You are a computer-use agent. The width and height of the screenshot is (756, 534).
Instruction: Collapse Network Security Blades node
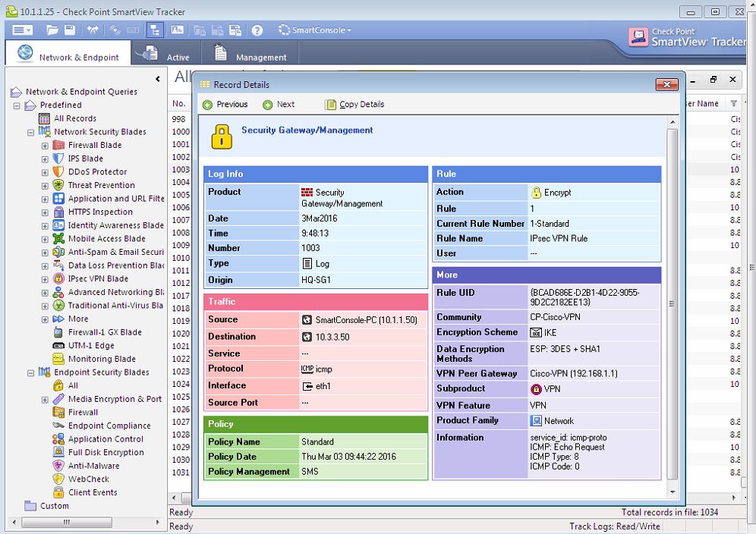[x=31, y=132]
